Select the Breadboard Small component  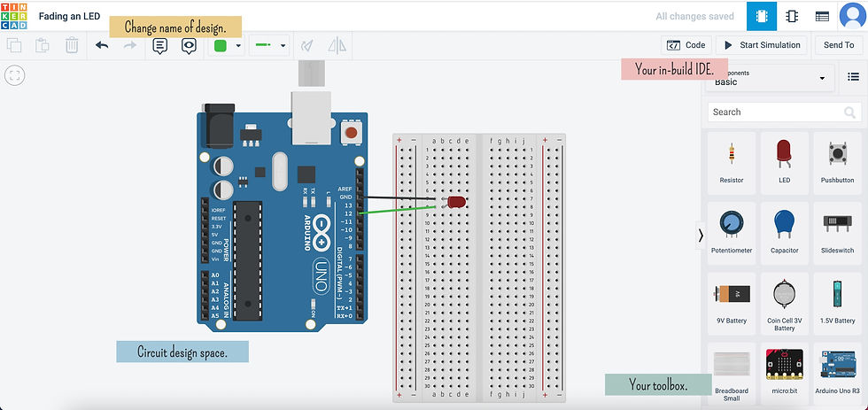pyautogui.click(x=732, y=374)
